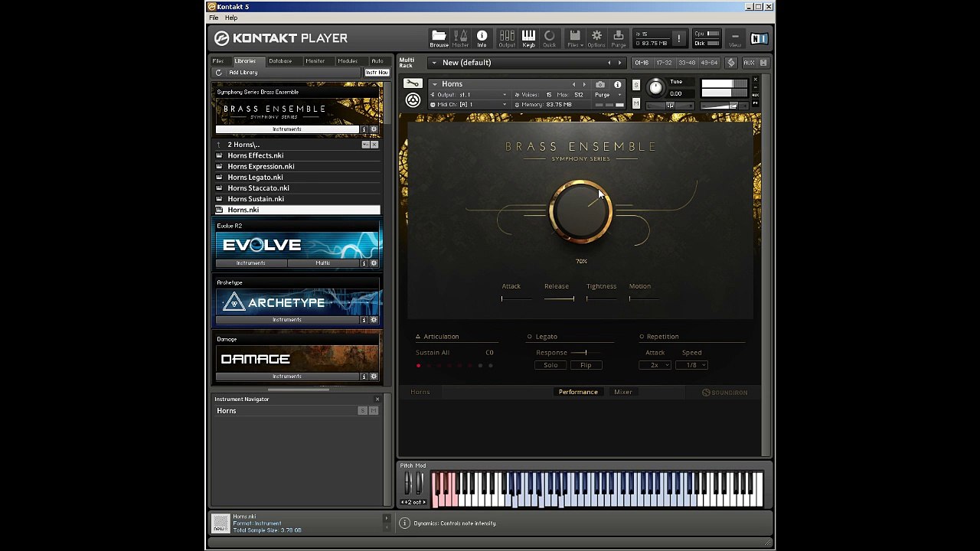Image resolution: width=980 pixels, height=551 pixels.
Task: Switch to the Files tab
Action: pyautogui.click(x=218, y=61)
